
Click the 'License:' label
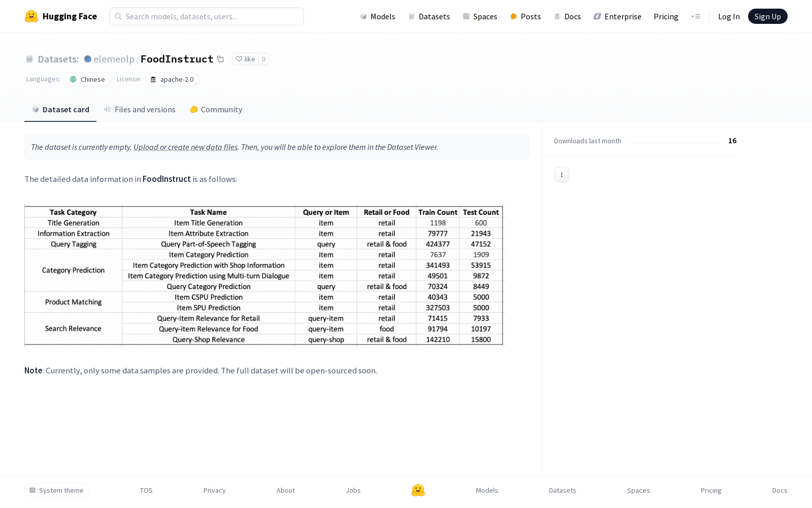[129, 79]
